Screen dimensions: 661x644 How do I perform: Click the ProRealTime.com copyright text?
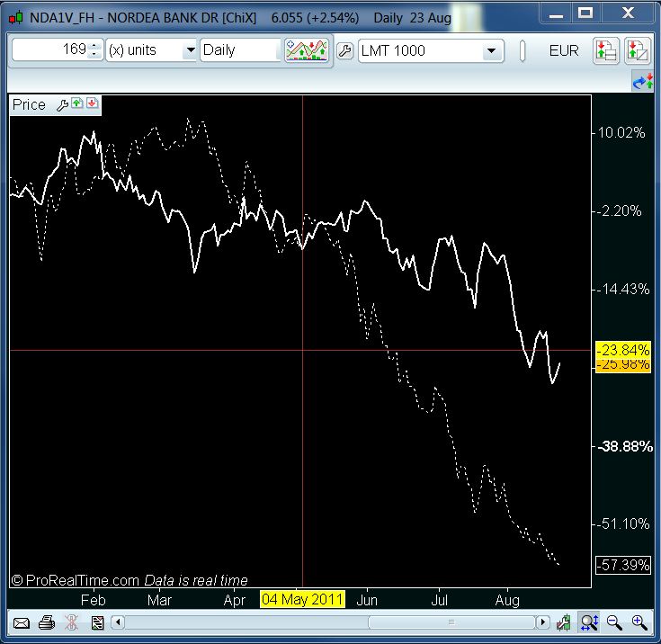[x=75, y=580]
